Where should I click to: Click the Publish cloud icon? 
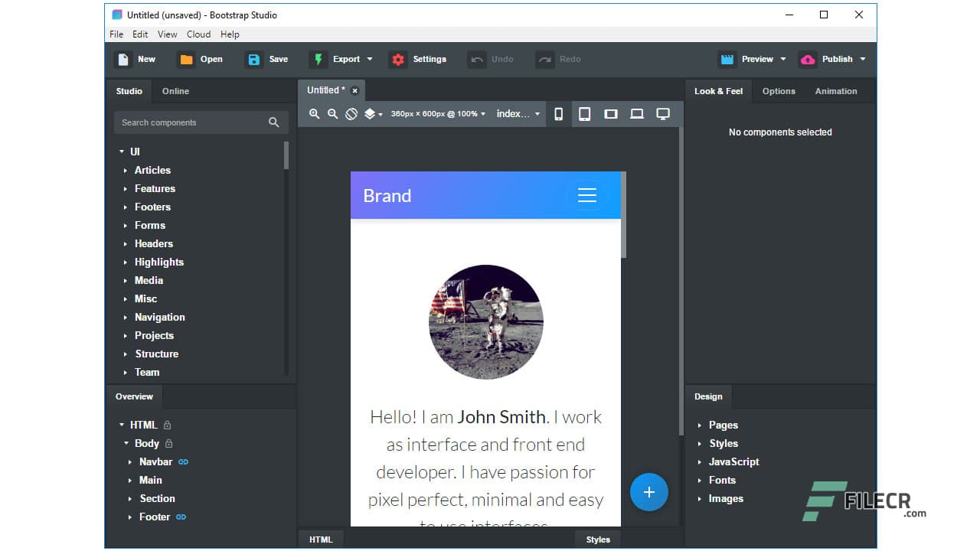[x=808, y=59]
